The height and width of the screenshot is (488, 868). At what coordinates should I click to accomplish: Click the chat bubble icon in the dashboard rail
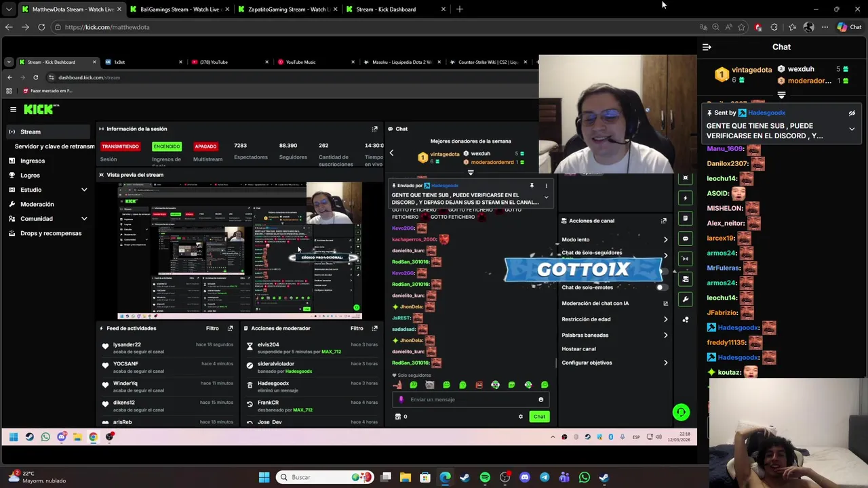click(686, 239)
